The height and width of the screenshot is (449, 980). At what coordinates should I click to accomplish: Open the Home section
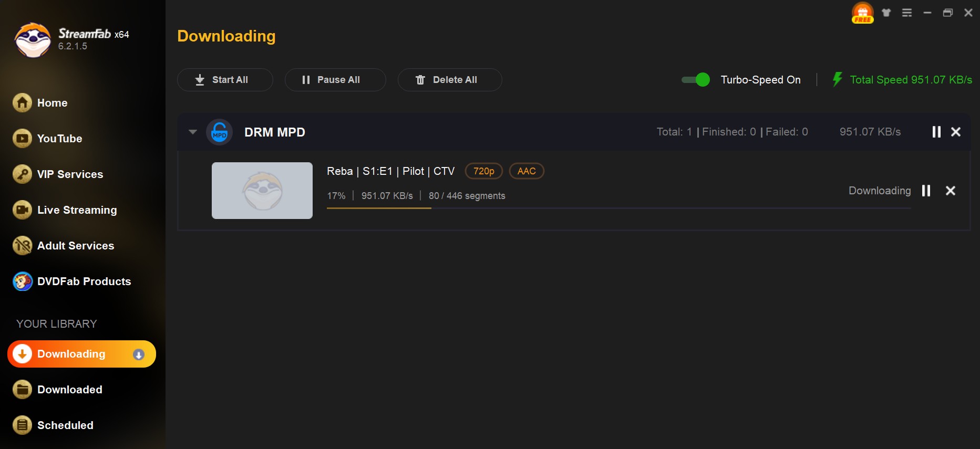coord(52,103)
